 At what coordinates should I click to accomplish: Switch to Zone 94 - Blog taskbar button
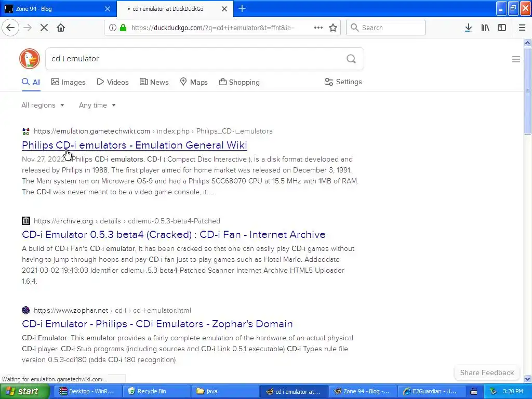pos(362,391)
